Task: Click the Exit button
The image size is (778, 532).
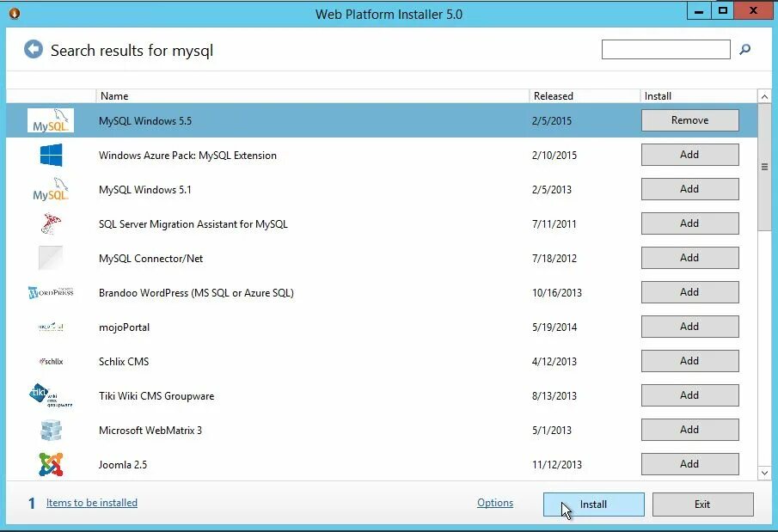Action: coord(702,504)
